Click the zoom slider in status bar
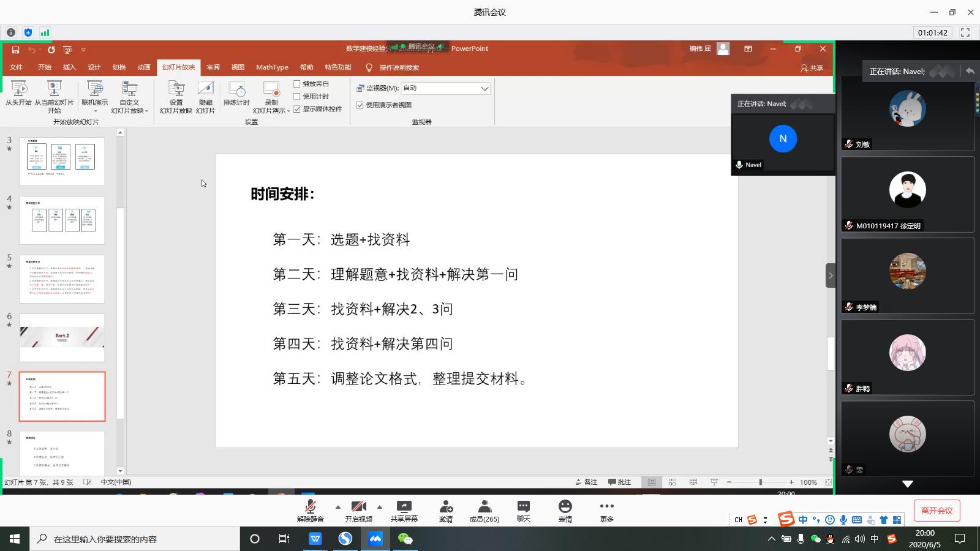The height and width of the screenshot is (551, 980). (x=760, y=482)
